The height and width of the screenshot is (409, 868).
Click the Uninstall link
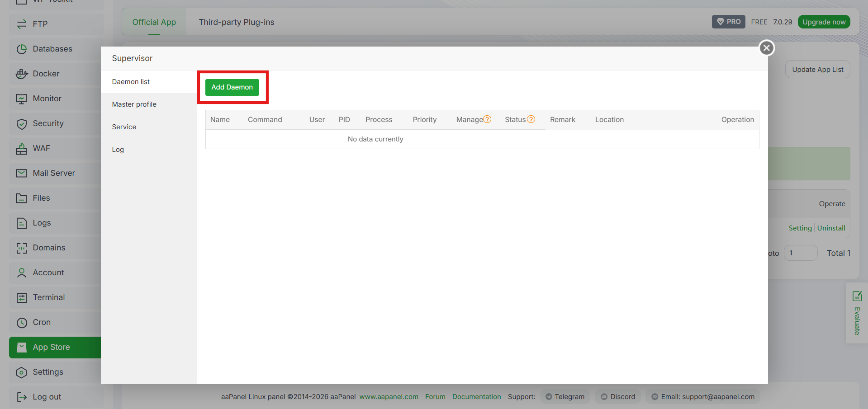pyautogui.click(x=831, y=228)
